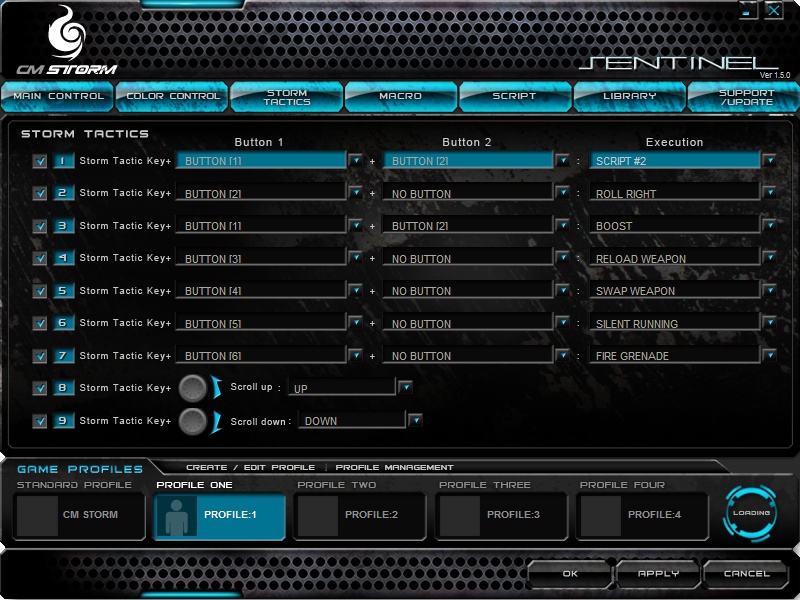800x600 pixels.
Task: Click the Scroll down wheel icon
Action: 193,421
